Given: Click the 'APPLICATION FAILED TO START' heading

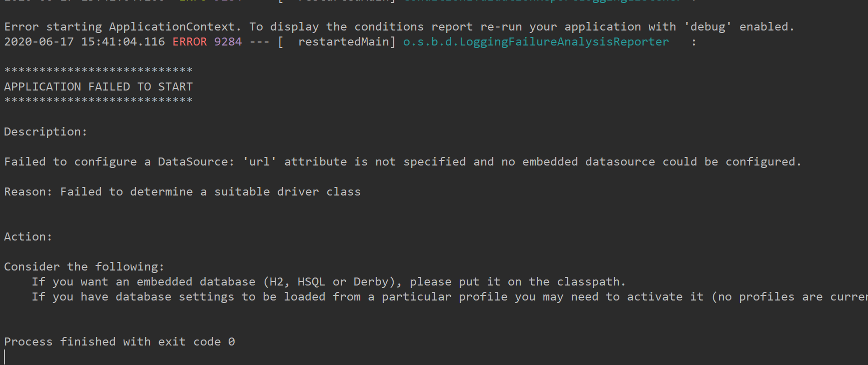Looking at the screenshot, I should pos(99,87).
